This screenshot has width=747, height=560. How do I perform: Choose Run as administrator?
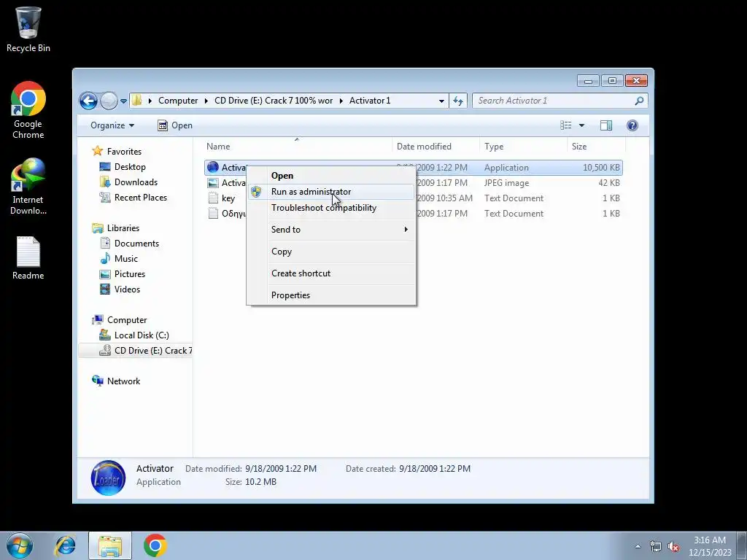point(330,192)
